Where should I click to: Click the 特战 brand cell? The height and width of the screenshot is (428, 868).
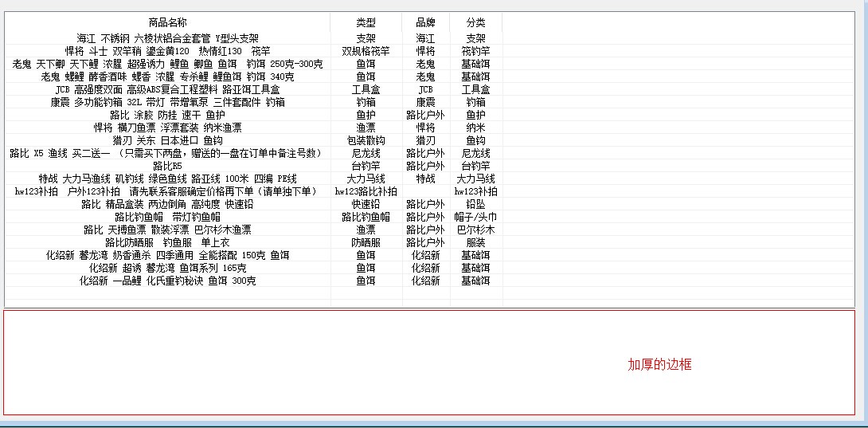[426, 179]
